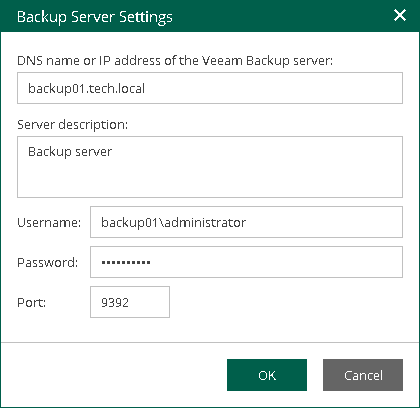Click the Password input field
This screenshot has width=420, height=408.
coord(246,262)
